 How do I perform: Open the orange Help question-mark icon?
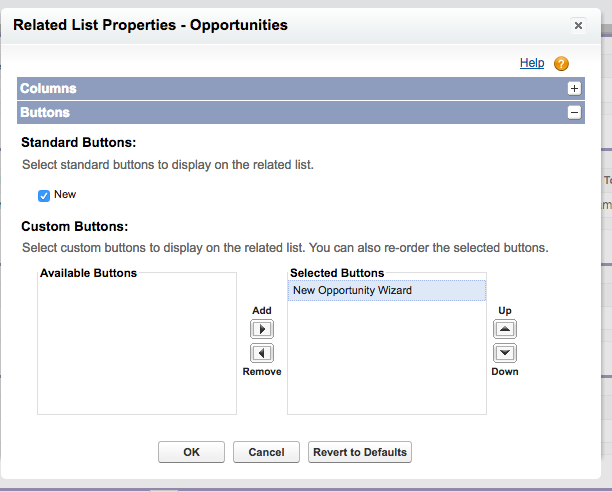(x=561, y=64)
